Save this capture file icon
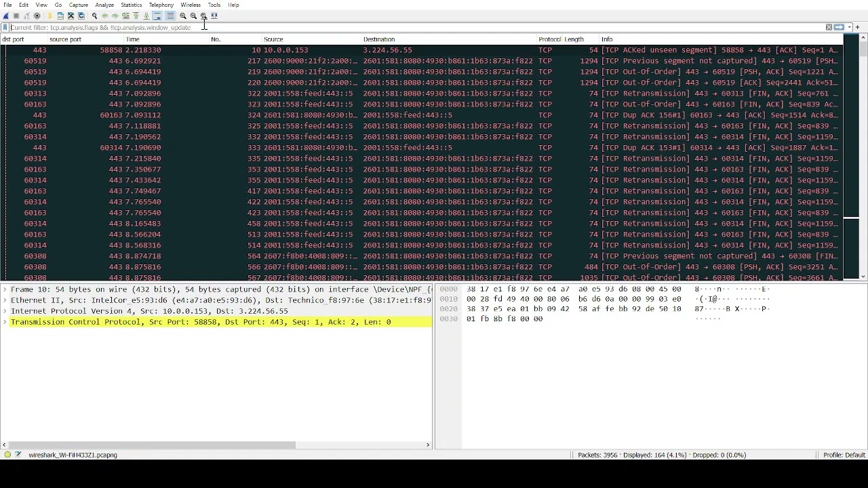Image resolution: width=868 pixels, height=488 pixels. pyautogui.click(x=60, y=16)
